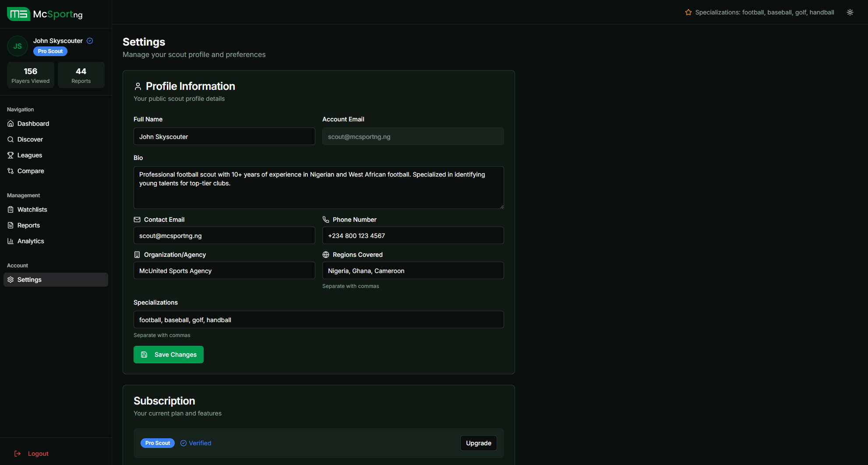The width and height of the screenshot is (868, 465).
Task: Click the Full Name input field
Action: coord(224,137)
